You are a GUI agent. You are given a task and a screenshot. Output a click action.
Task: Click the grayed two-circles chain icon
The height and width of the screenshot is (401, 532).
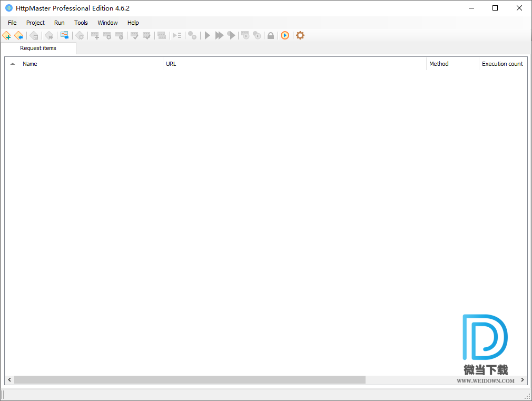pyautogui.click(x=192, y=35)
